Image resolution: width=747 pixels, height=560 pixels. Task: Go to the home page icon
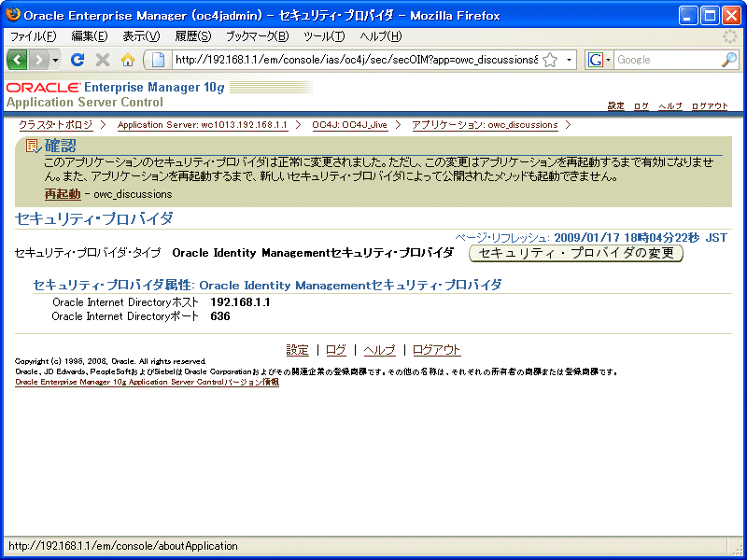pyautogui.click(x=127, y=60)
